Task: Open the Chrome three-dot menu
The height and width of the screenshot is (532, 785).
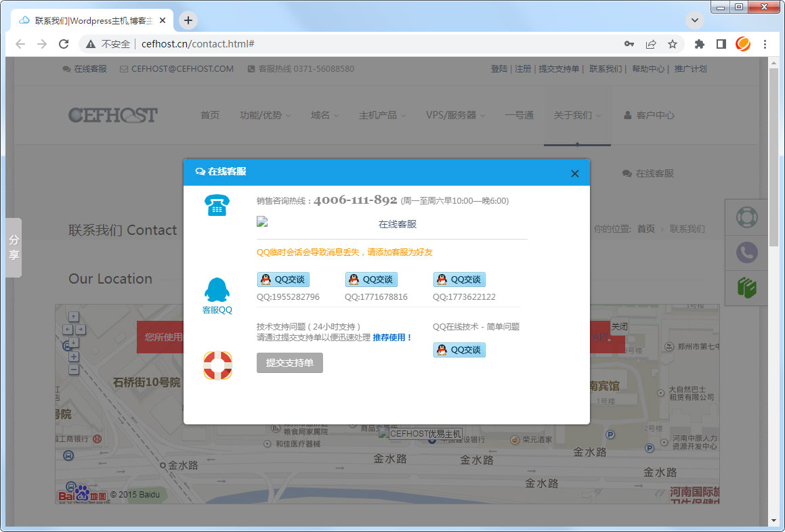Action: [765, 44]
